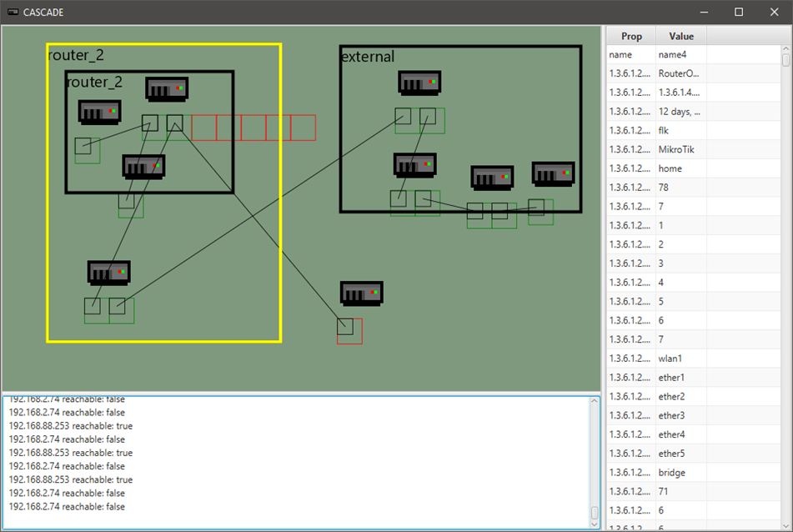The image size is (793, 532).
Task: Select the '12 days, ...' value cell
Action: [x=680, y=111]
